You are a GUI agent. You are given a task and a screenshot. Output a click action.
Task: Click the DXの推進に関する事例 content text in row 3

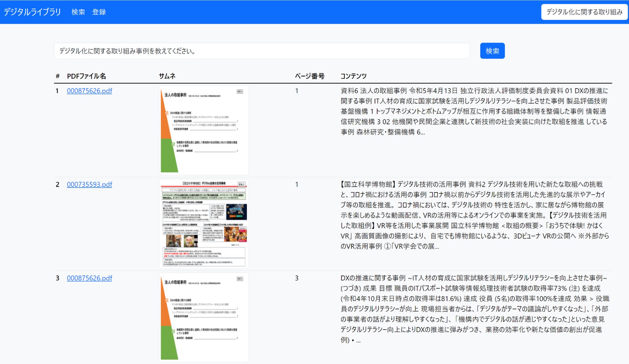point(474,309)
